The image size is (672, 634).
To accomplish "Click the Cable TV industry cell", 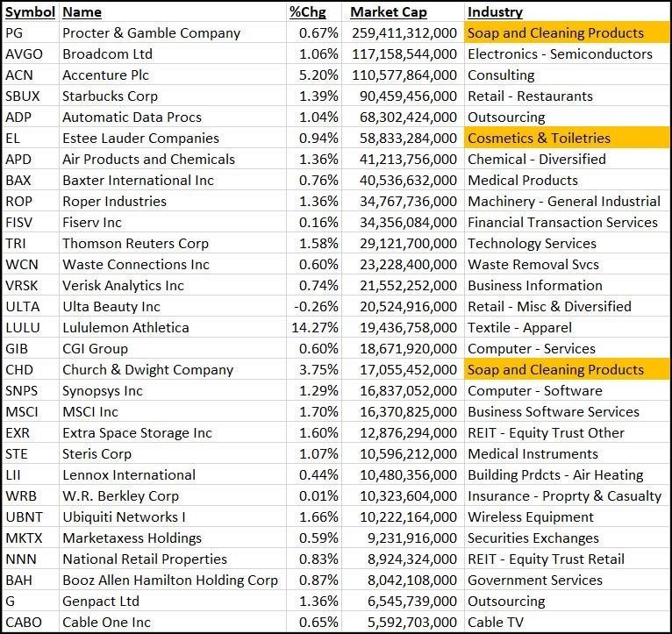I will [x=497, y=623].
